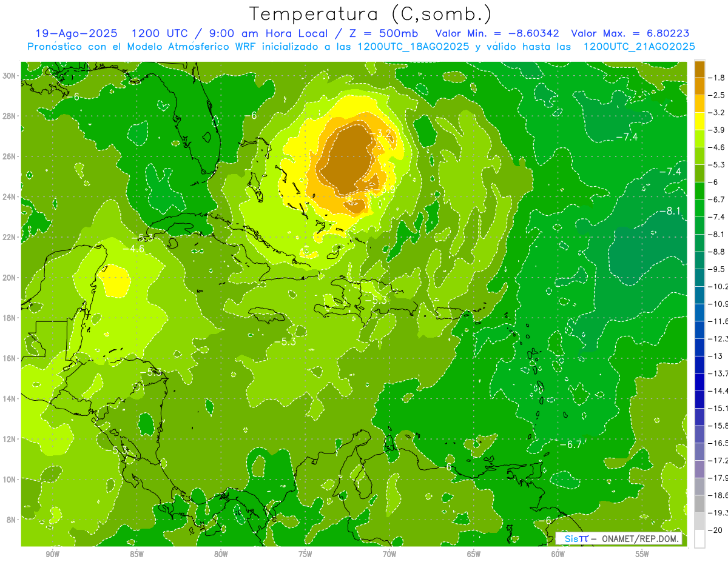
Task: Click the "16N" latitude axis label
Action: pyautogui.click(x=10, y=358)
